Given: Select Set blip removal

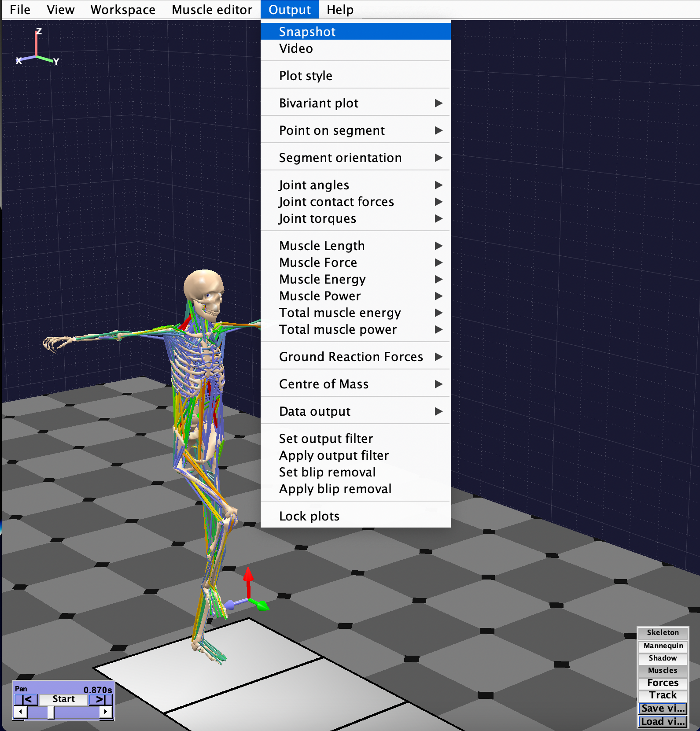Looking at the screenshot, I should pyautogui.click(x=356, y=472).
